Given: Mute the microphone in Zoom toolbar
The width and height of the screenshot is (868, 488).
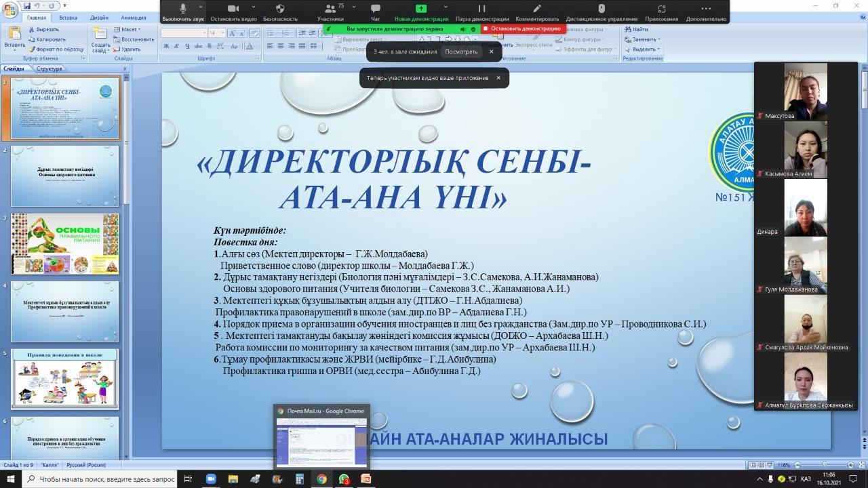Looking at the screenshot, I should (182, 9).
